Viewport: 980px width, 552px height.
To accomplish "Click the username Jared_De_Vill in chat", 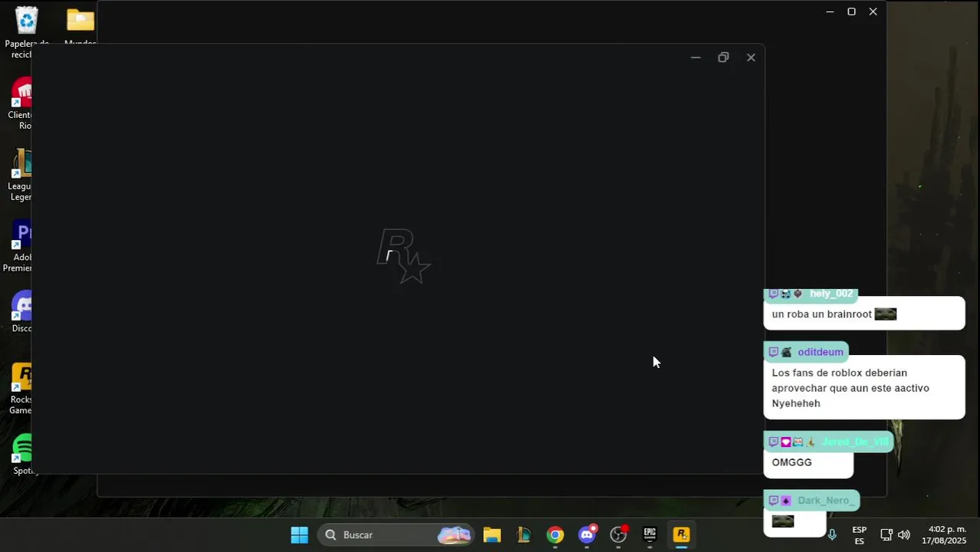I will coord(855,442).
